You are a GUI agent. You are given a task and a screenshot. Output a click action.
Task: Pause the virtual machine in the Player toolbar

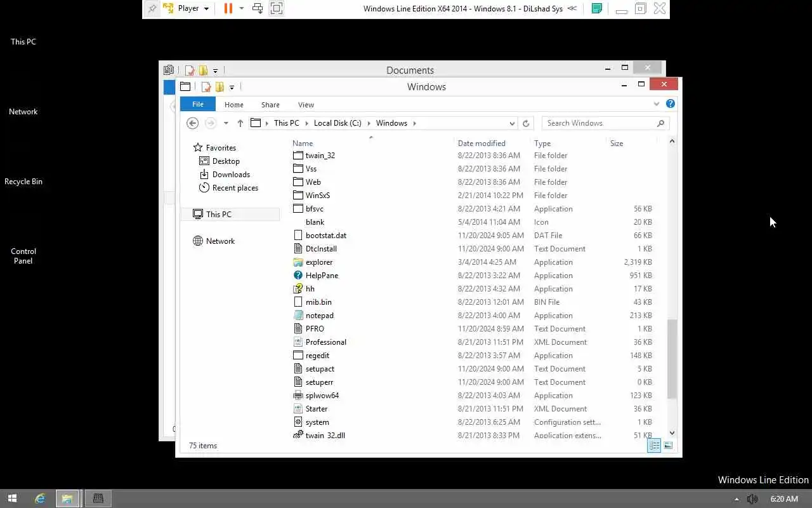[228, 8]
